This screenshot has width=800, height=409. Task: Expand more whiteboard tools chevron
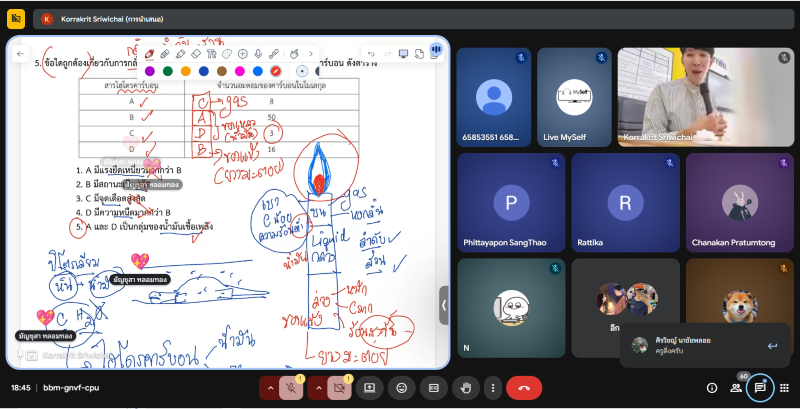(309, 53)
